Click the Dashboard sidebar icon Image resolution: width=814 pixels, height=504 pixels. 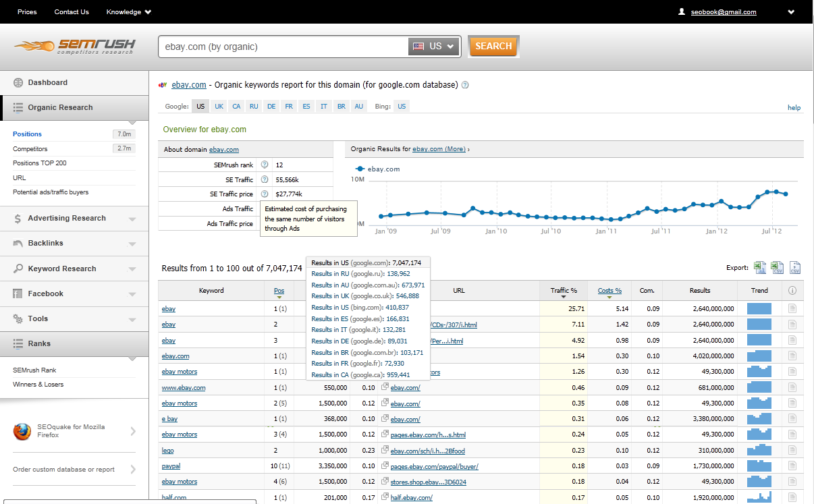[x=18, y=82]
